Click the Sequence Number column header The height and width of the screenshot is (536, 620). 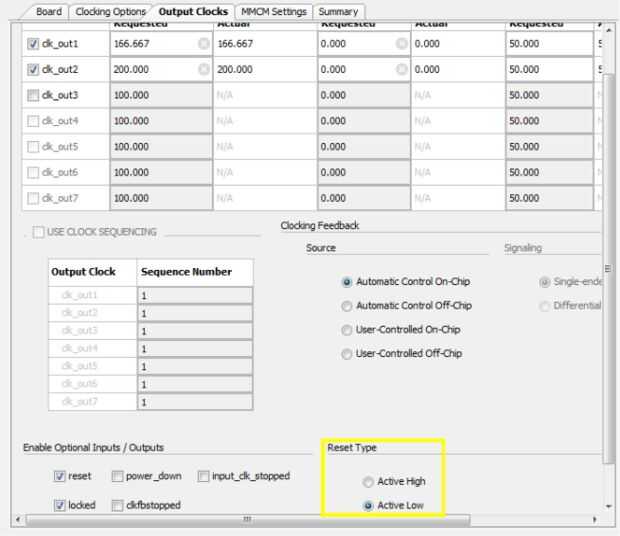[195, 272]
